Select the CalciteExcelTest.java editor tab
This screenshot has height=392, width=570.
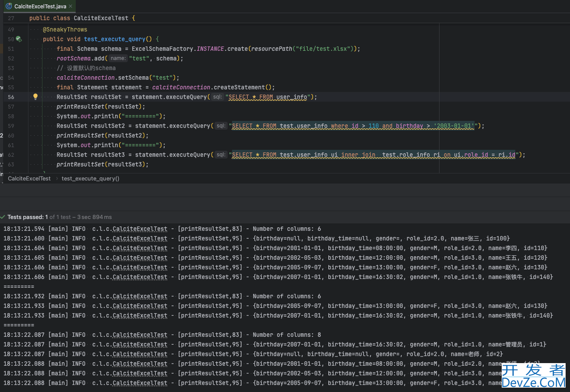pos(39,6)
